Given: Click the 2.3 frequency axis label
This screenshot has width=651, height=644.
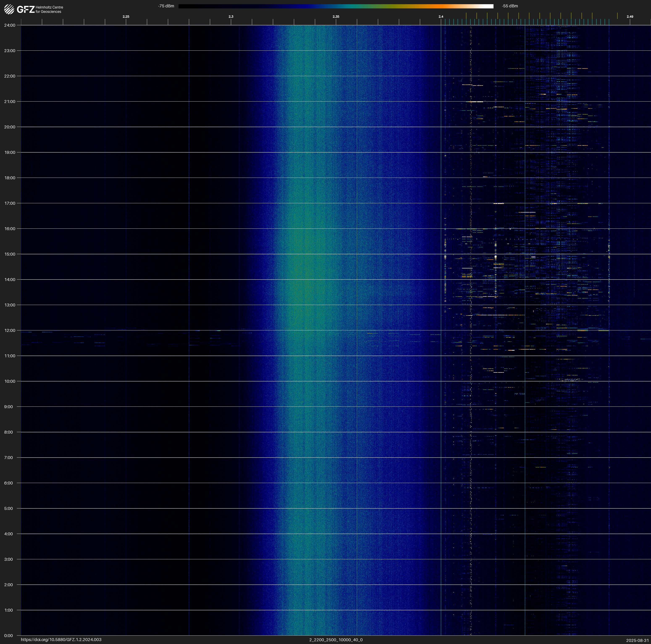Looking at the screenshot, I should (x=231, y=17).
